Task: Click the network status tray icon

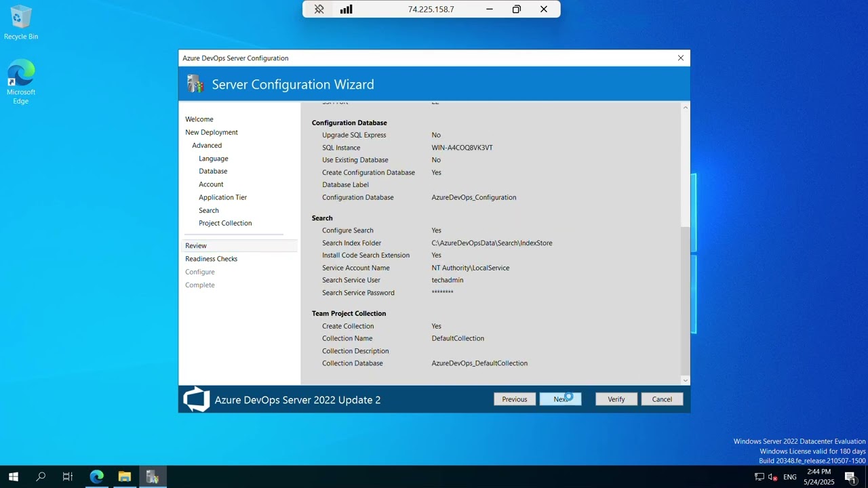Action: (759, 477)
